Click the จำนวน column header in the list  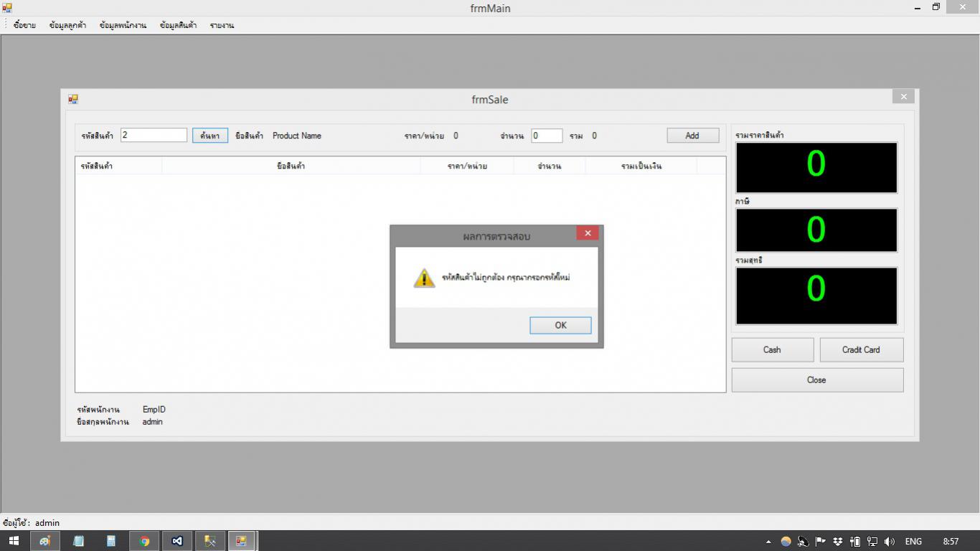point(550,166)
